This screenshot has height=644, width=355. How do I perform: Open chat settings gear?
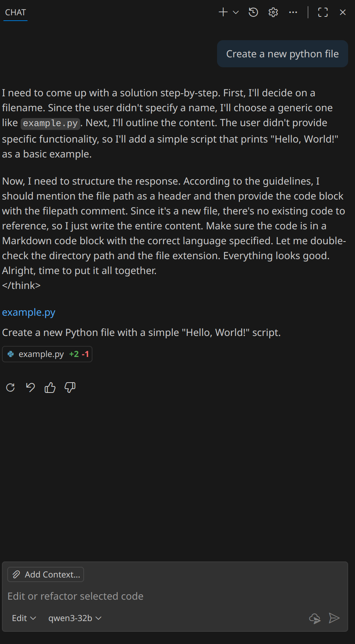(273, 12)
